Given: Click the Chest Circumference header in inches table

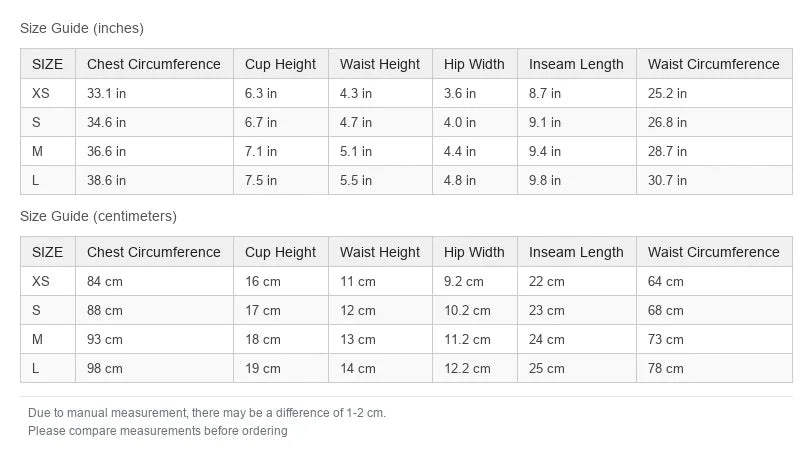Looking at the screenshot, I should click(154, 64).
